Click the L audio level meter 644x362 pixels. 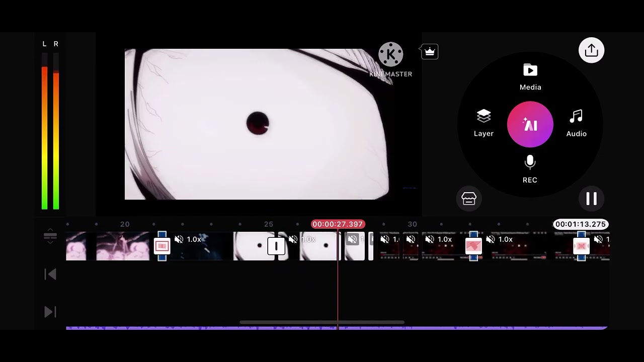click(44, 131)
